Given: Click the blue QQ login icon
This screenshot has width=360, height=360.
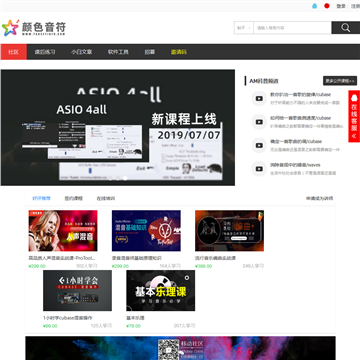Looking at the screenshot, I should [x=314, y=6].
